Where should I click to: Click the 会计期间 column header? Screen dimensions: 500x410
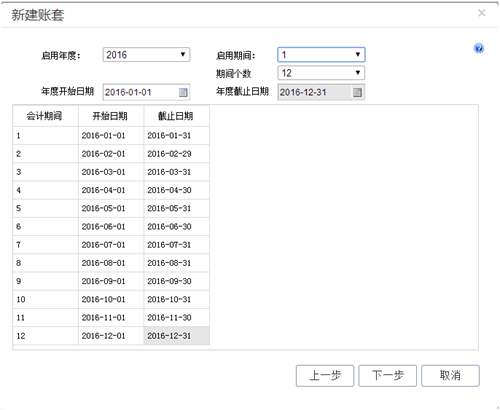[x=45, y=116]
